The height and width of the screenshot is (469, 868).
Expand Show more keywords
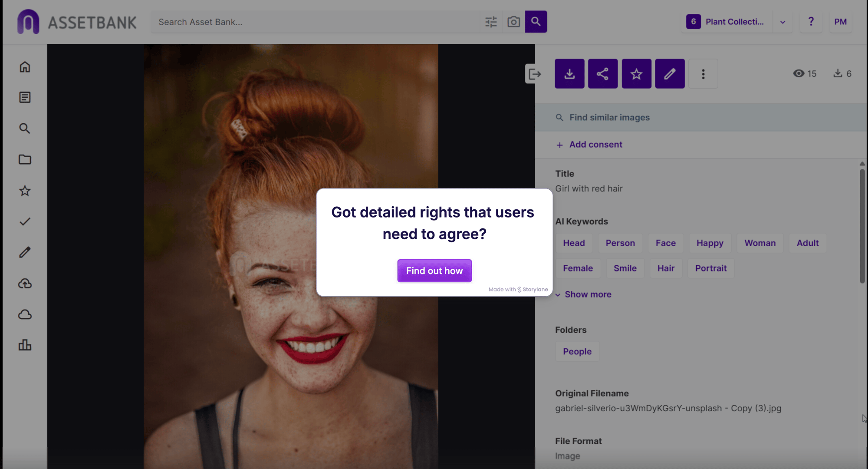[583, 294]
